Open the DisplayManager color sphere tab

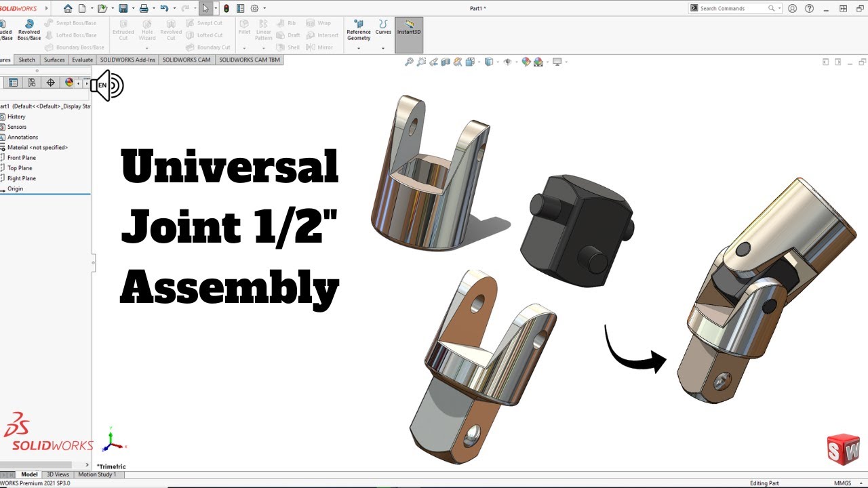click(x=68, y=83)
